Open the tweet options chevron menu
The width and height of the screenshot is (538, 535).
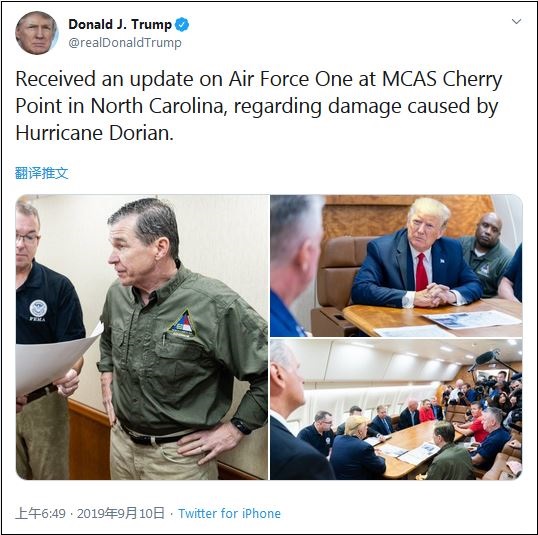coord(516,21)
